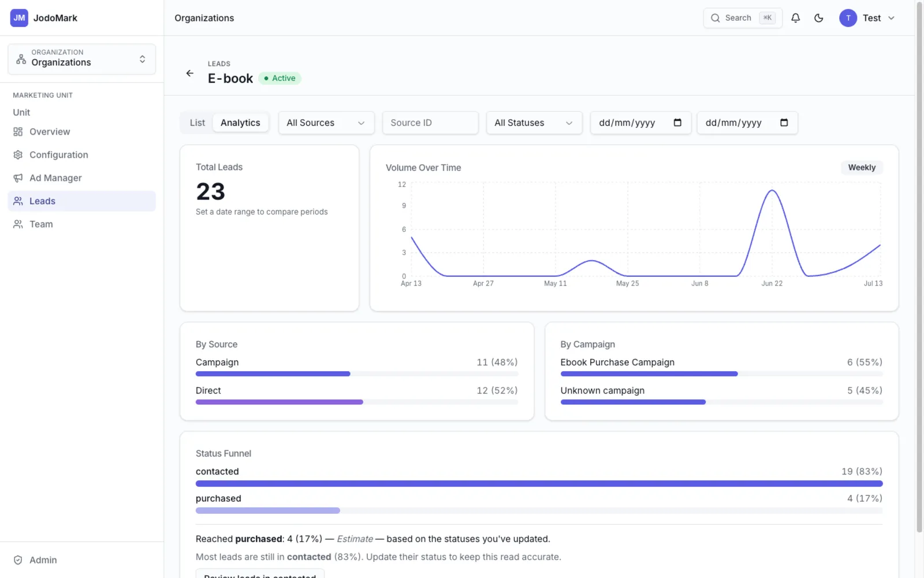Go back with the left arrow
Viewport: 924px width, 578px height.
189,73
